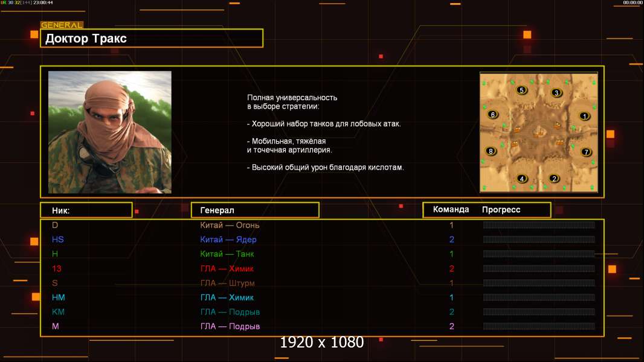Click the progress bar for player H
The height and width of the screenshot is (362, 644).
click(539, 254)
